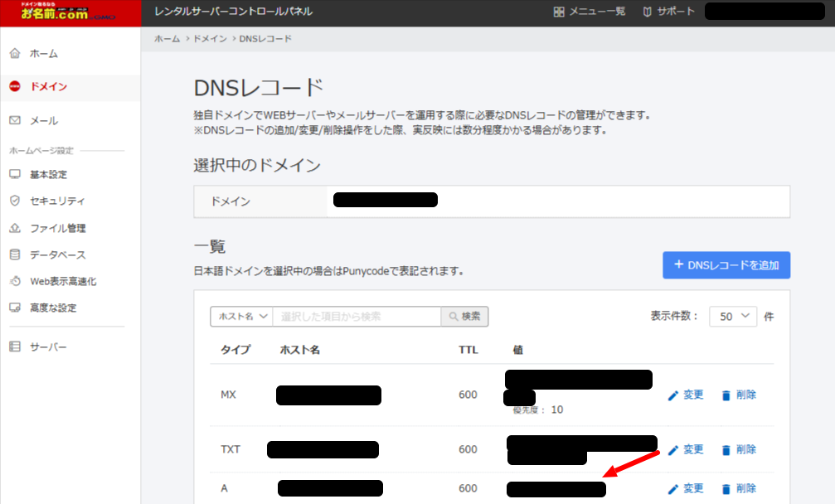Open メニュー一覧 in top bar

tap(590, 12)
